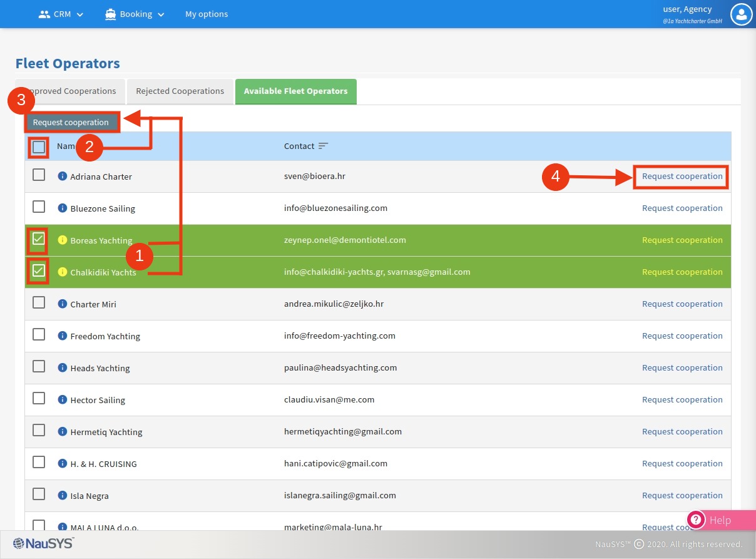Click Request cooperation for Chalkidiki Yachts
Viewport: 756px width, 559px height.
[x=682, y=272]
